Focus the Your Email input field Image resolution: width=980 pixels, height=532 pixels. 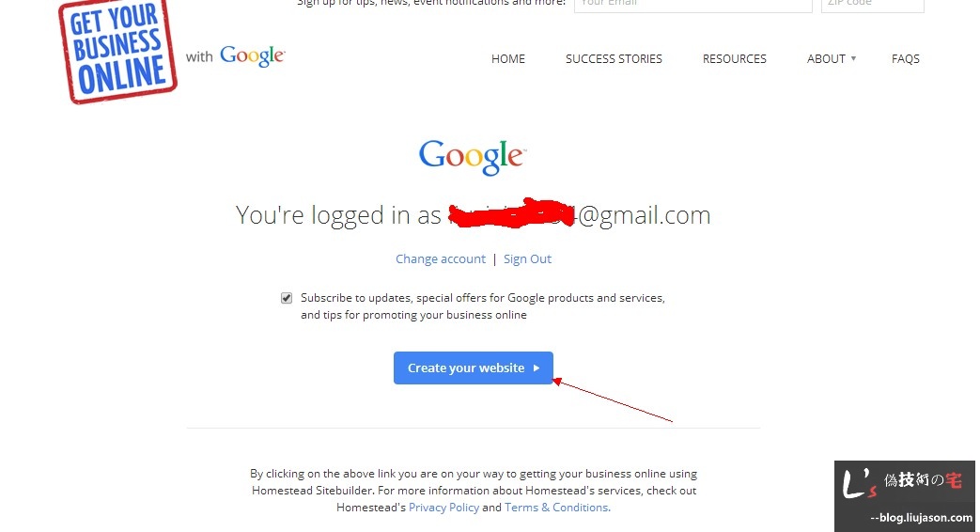[x=693, y=5]
